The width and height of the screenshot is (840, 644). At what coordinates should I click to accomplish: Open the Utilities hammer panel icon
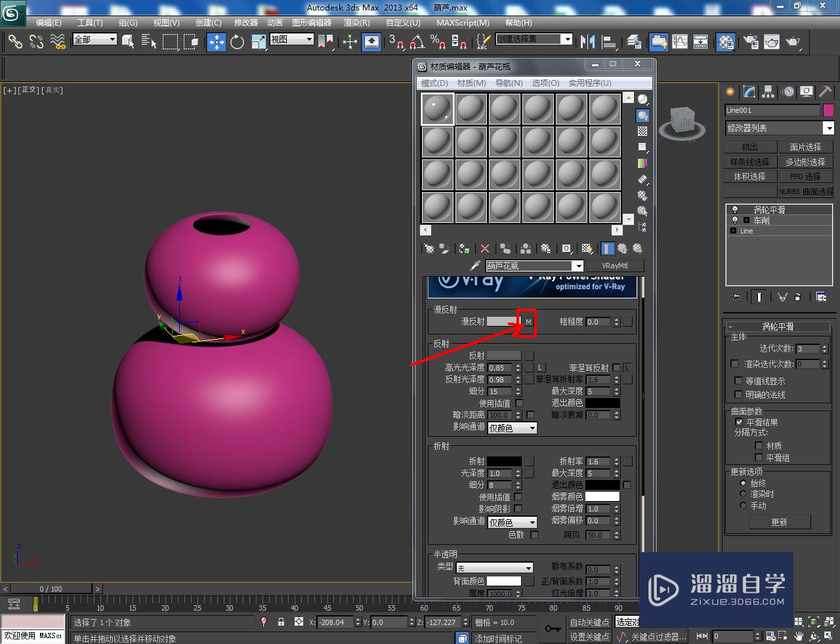[826, 92]
